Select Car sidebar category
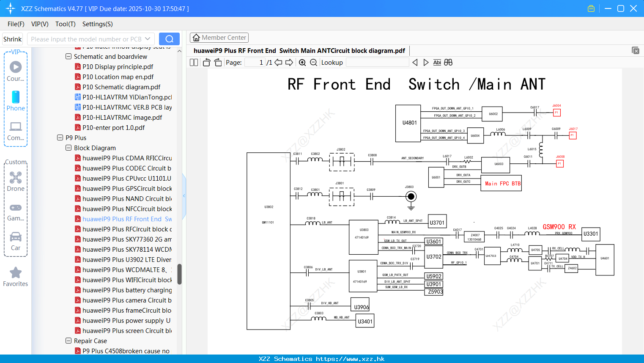Screen dimensions: 644x363 (x=16, y=241)
